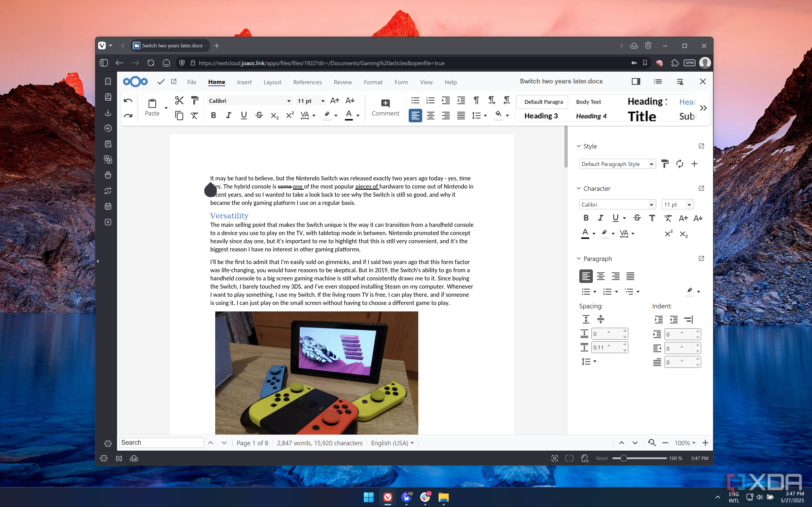
Task: Collapse the Character section in sidebar
Action: (579, 189)
